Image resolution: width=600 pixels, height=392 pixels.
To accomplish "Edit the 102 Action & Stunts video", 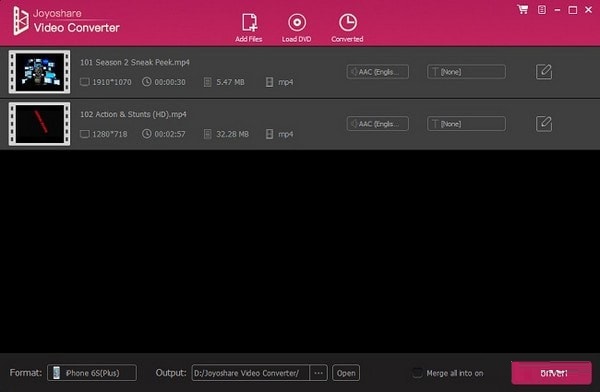I will click(x=544, y=124).
